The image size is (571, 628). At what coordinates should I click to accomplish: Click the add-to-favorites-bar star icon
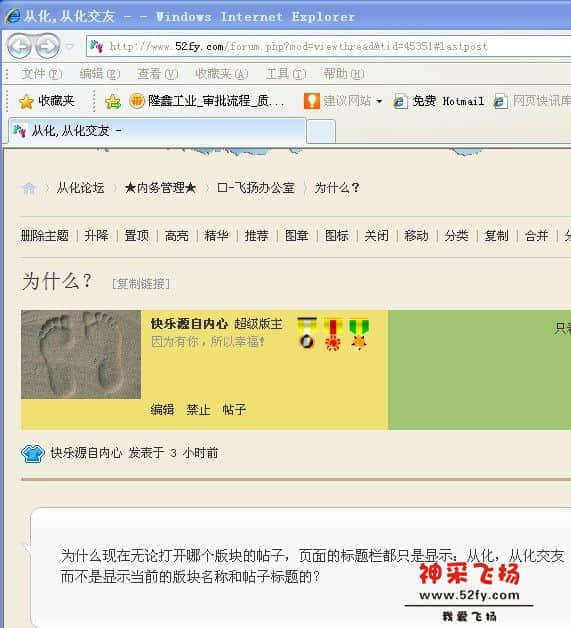(113, 101)
